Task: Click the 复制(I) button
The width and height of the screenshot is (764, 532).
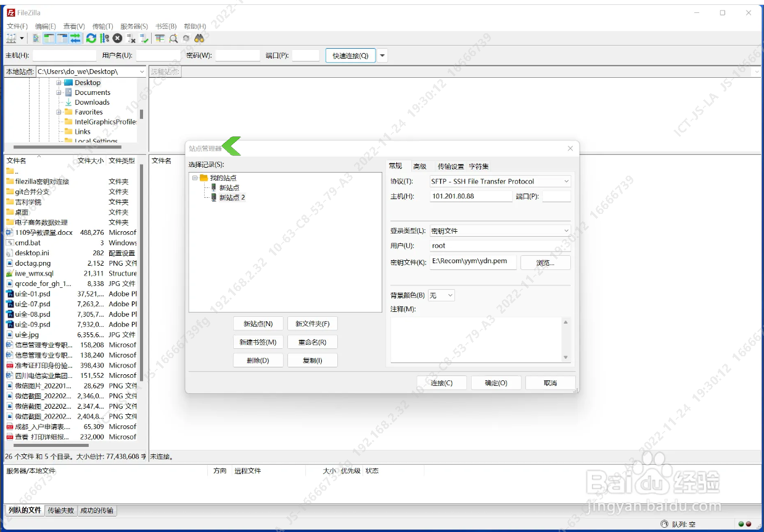Action: click(313, 361)
